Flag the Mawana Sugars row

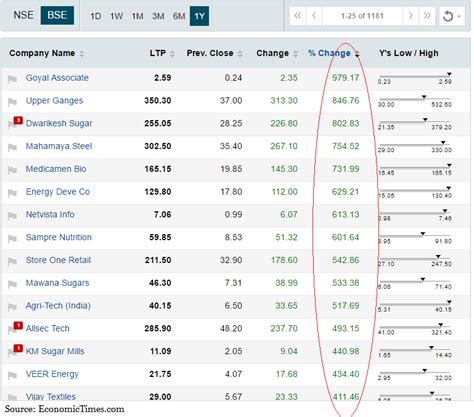point(12,284)
